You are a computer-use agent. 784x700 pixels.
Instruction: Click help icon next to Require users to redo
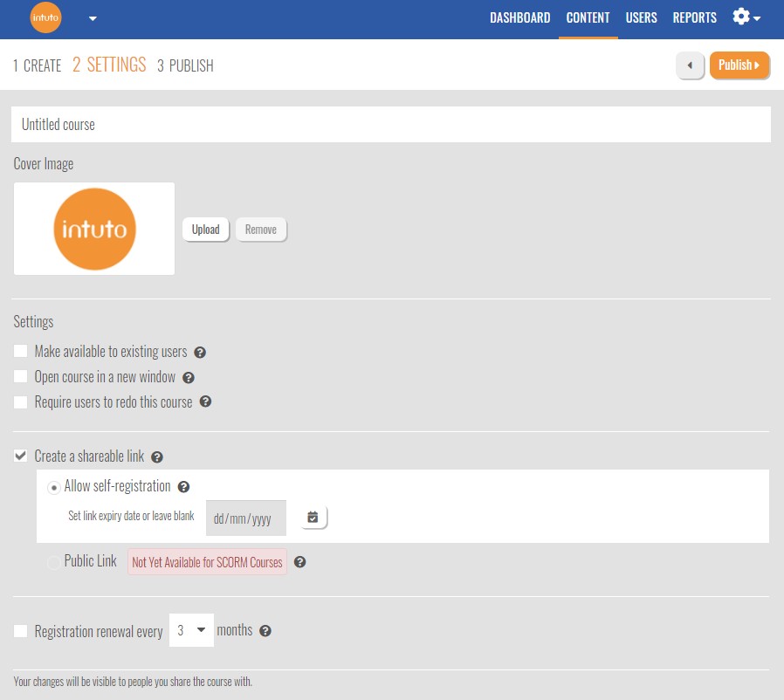[x=205, y=402]
